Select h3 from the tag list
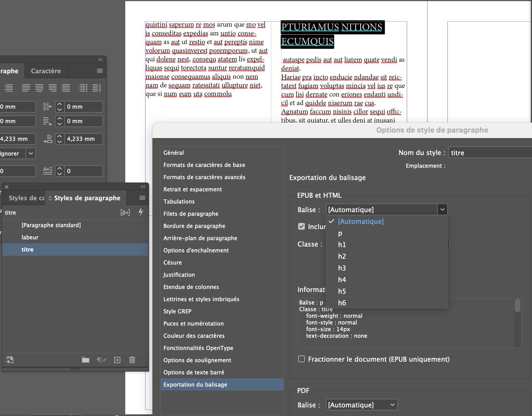The height and width of the screenshot is (416, 532). point(342,268)
